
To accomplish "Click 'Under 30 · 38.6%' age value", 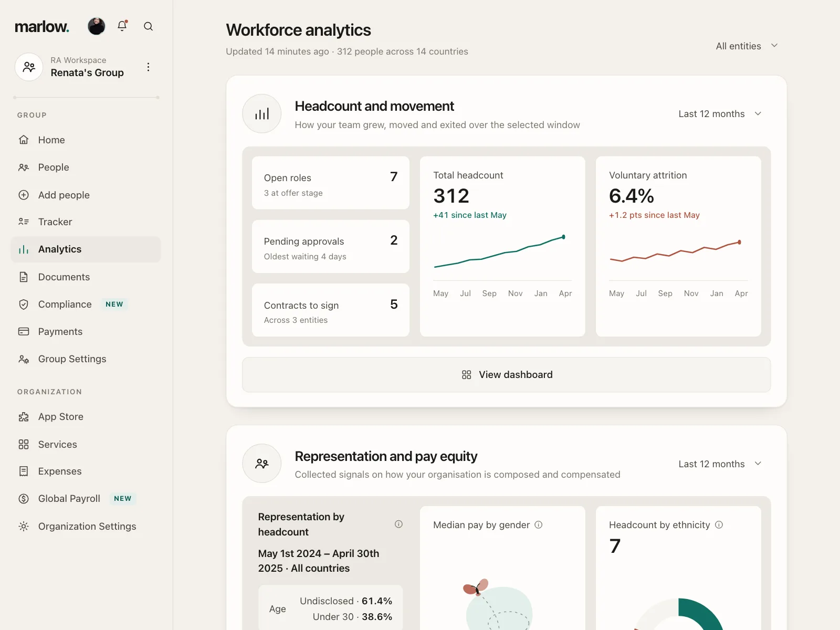I will click(x=352, y=617).
